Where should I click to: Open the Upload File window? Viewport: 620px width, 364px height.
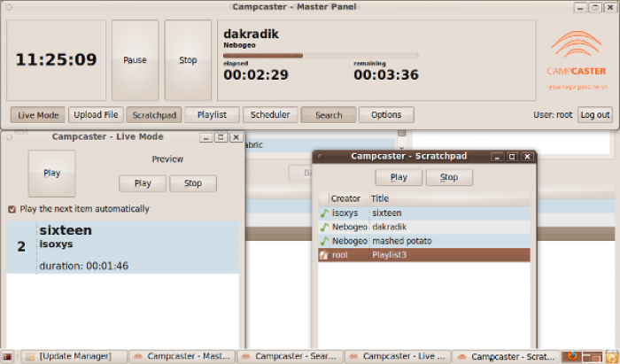(x=96, y=115)
